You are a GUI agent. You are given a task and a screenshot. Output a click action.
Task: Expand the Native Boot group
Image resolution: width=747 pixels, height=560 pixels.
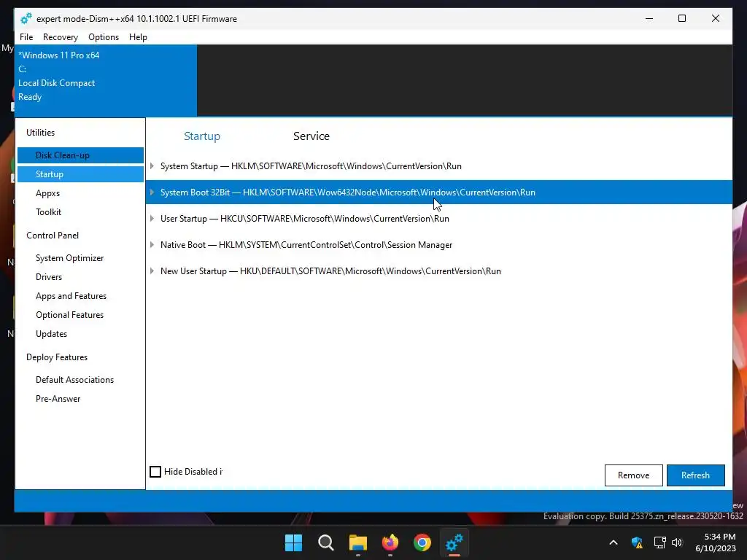(152, 245)
